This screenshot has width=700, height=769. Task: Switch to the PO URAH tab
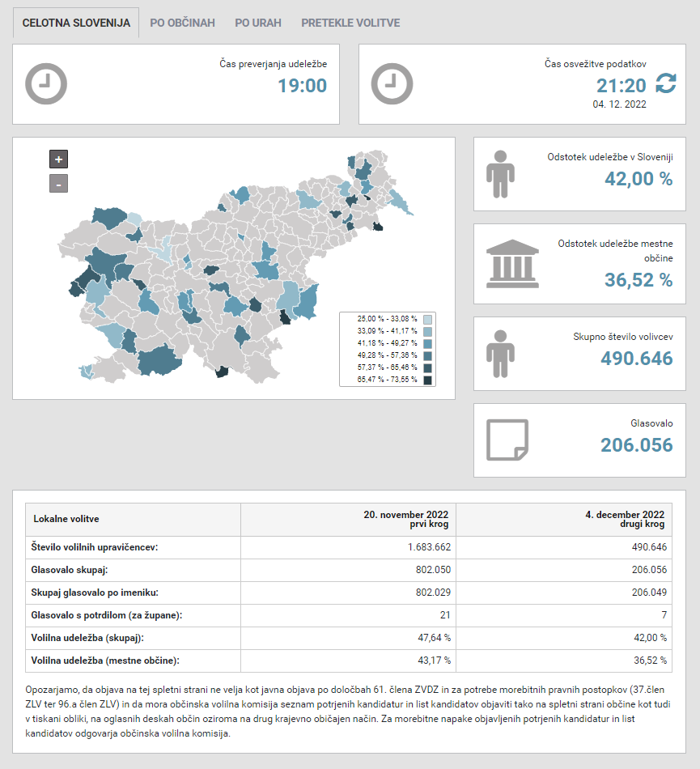coord(258,23)
